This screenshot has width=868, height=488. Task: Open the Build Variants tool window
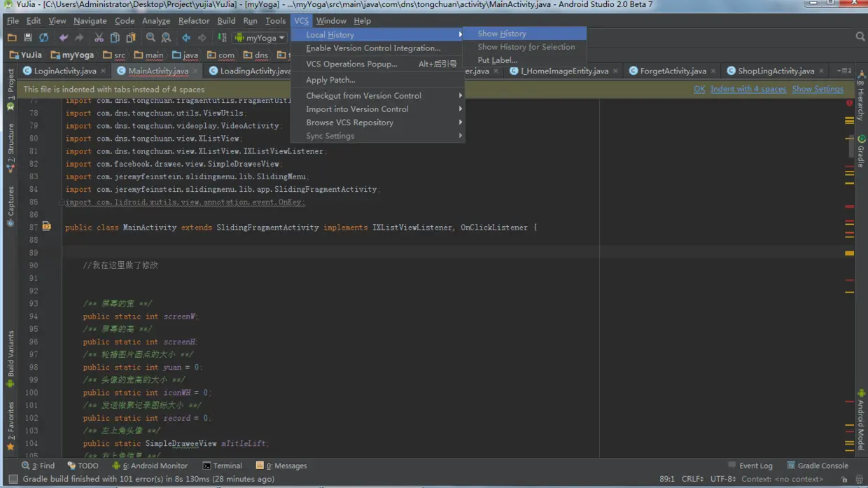pos(10,358)
